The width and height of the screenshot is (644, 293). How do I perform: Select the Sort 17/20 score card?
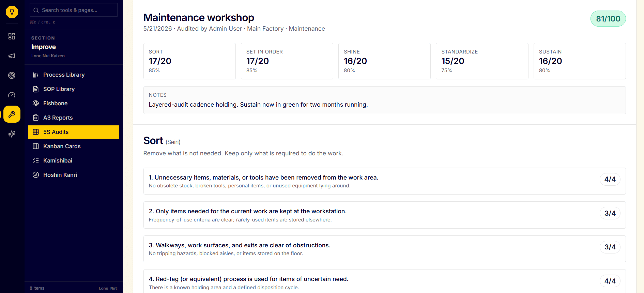[x=189, y=61]
